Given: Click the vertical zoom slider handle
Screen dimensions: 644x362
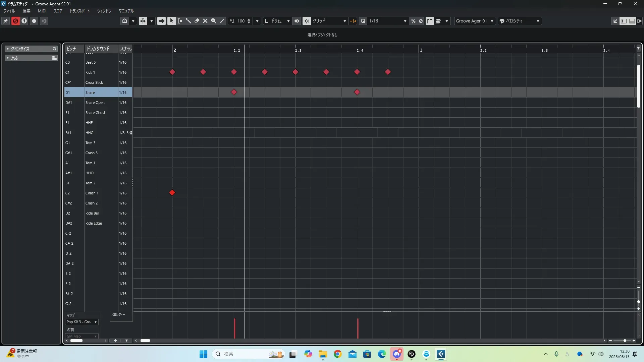Looking at the screenshot, I should click(638, 302).
